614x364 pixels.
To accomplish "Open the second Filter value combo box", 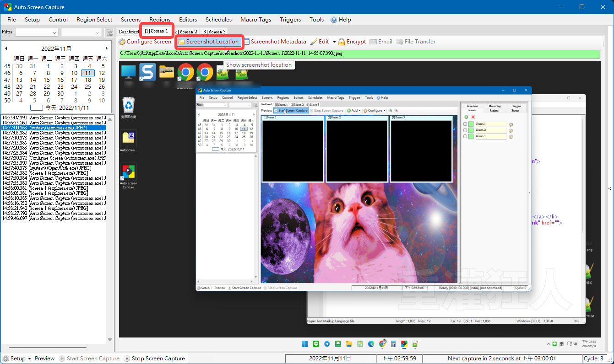I will (x=82, y=32).
